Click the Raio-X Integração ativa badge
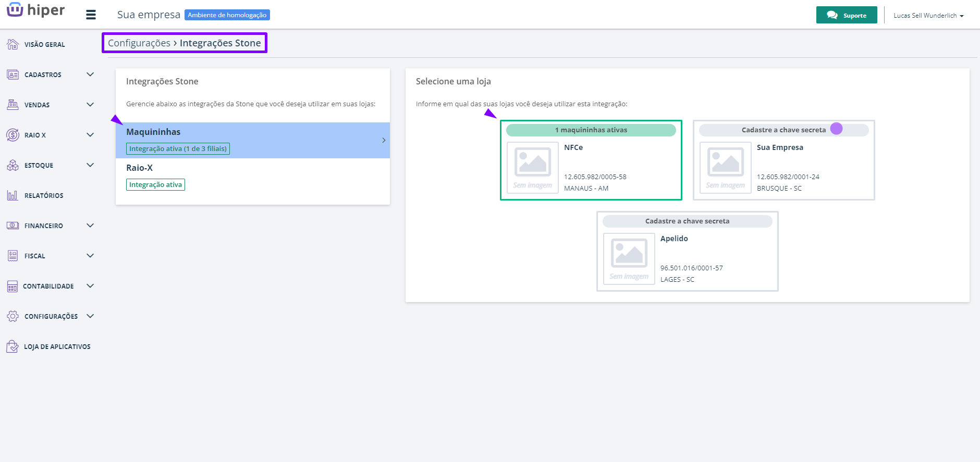 click(155, 184)
